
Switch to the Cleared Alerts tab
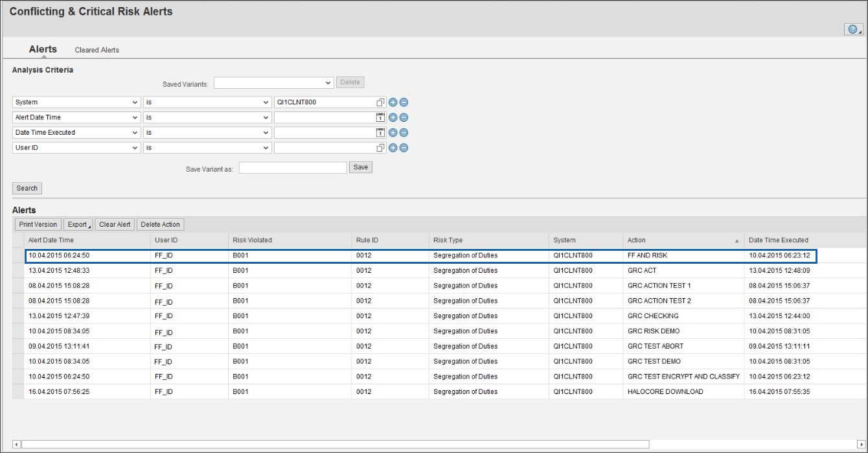(x=97, y=50)
